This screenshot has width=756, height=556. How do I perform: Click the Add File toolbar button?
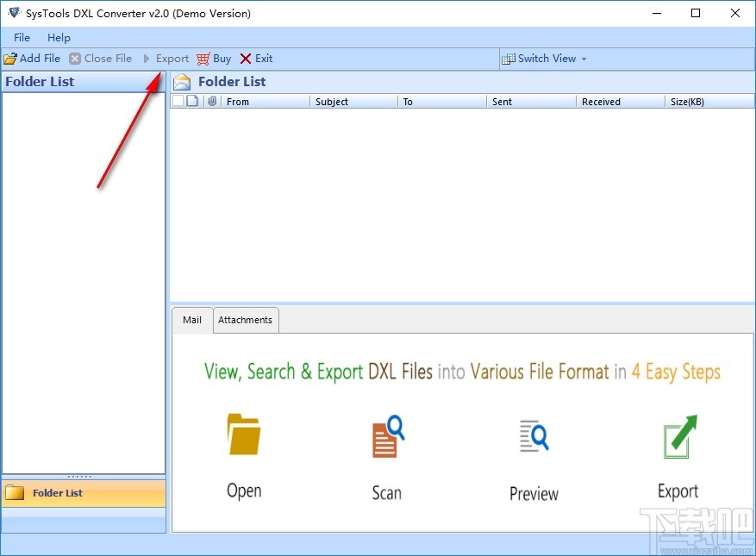click(32, 59)
